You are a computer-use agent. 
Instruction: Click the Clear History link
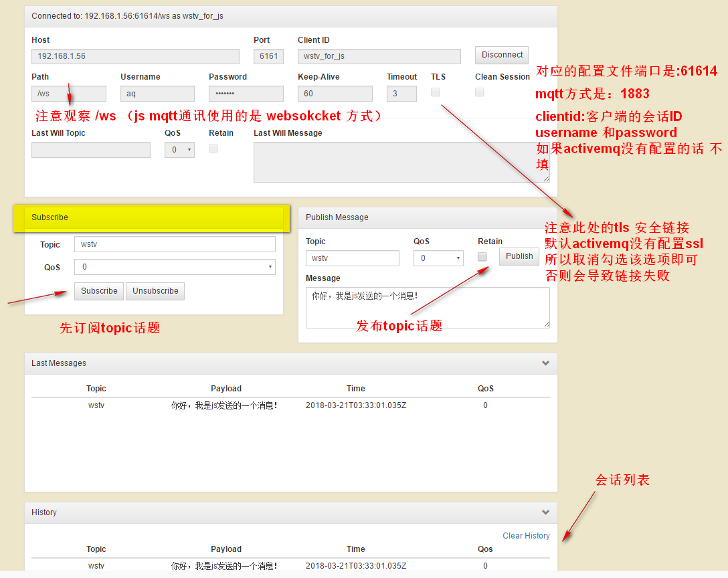pos(526,536)
